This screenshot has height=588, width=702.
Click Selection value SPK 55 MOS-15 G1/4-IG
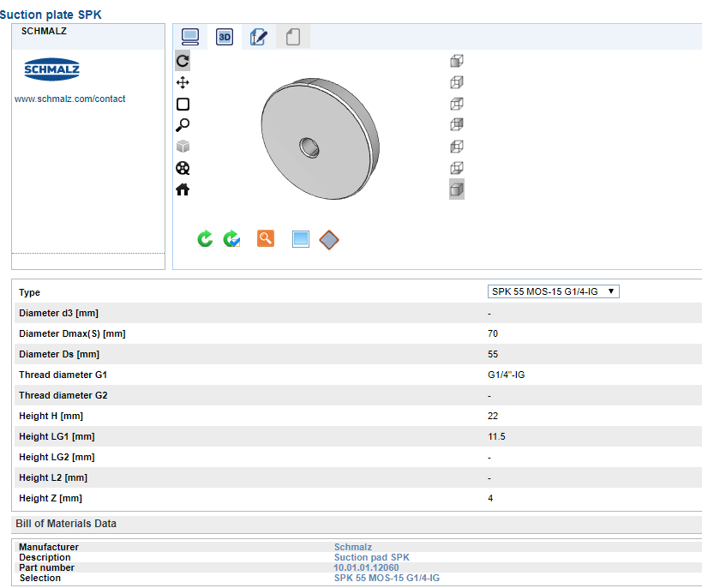387,578
